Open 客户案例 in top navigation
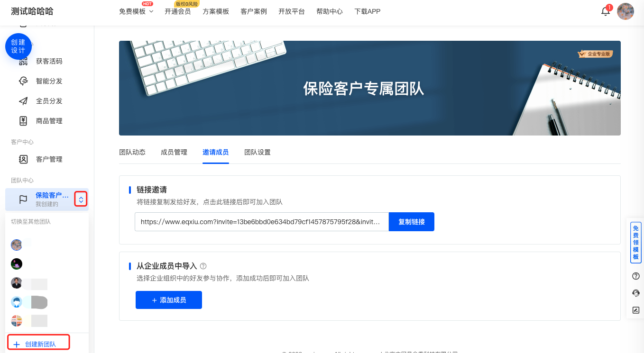 [x=254, y=11]
